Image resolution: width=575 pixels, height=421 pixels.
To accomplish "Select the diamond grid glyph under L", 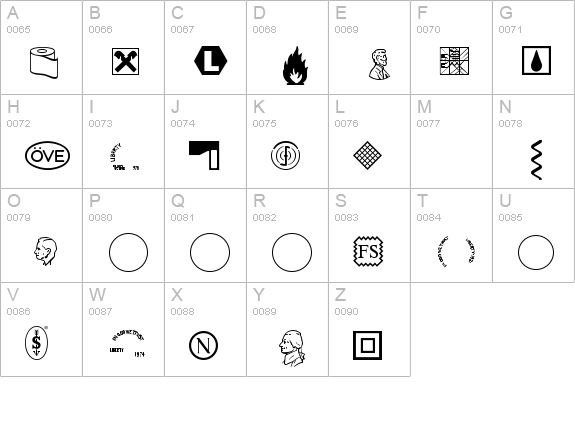I will click(x=367, y=155).
